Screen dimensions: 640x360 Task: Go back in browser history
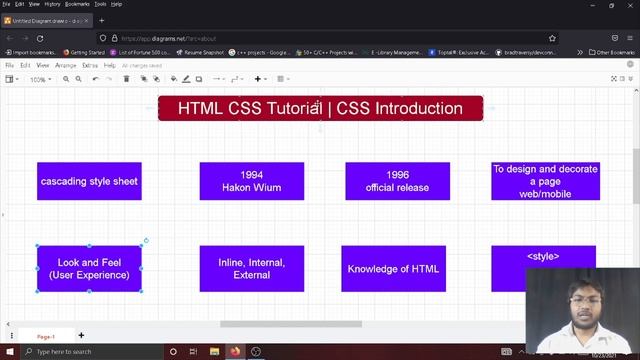point(10,38)
